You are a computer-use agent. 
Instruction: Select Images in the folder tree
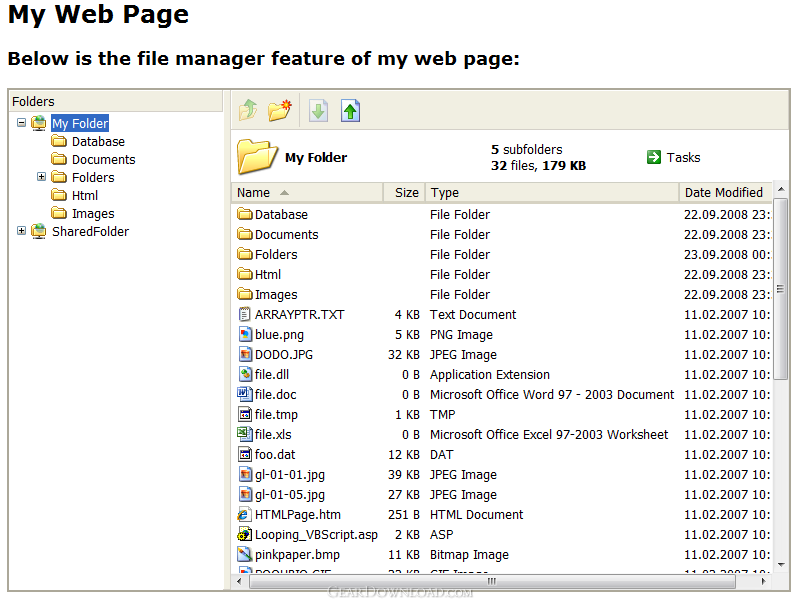pyautogui.click(x=93, y=214)
